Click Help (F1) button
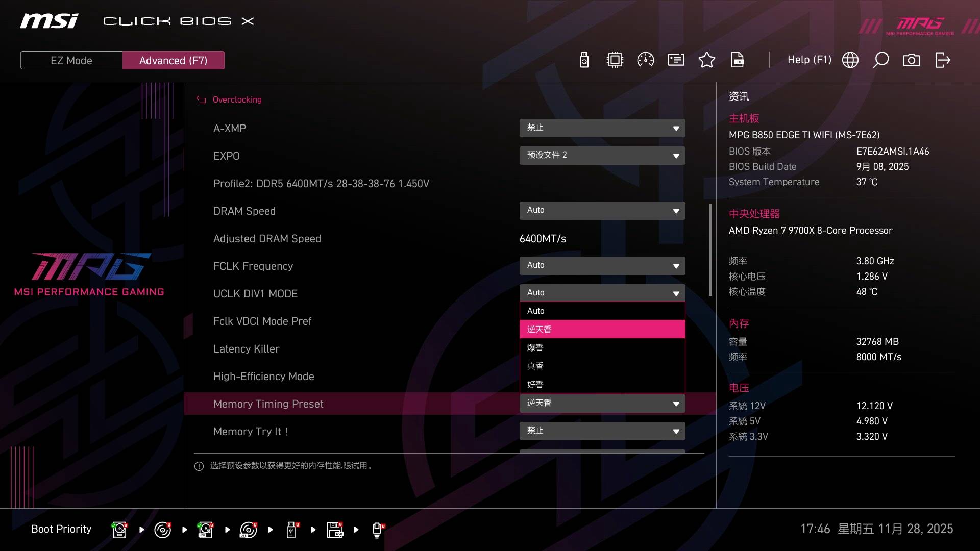Image resolution: width=980 pixels, height=551 pixels. 809,60
